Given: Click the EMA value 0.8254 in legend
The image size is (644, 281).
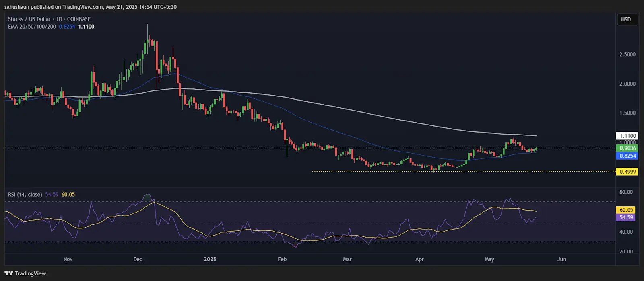Looking at the screenshot, I should [x=67, y=27].
